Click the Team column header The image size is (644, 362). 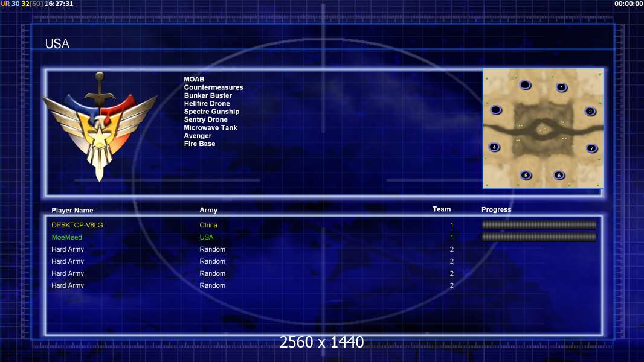click(x=442, y=209)
